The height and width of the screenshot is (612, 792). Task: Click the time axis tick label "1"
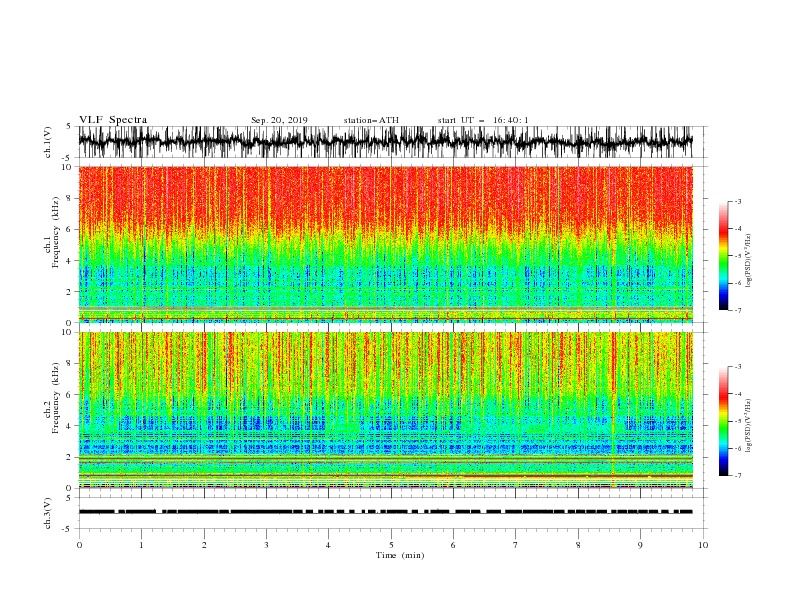pyautogui.click(x=141, y=545)
